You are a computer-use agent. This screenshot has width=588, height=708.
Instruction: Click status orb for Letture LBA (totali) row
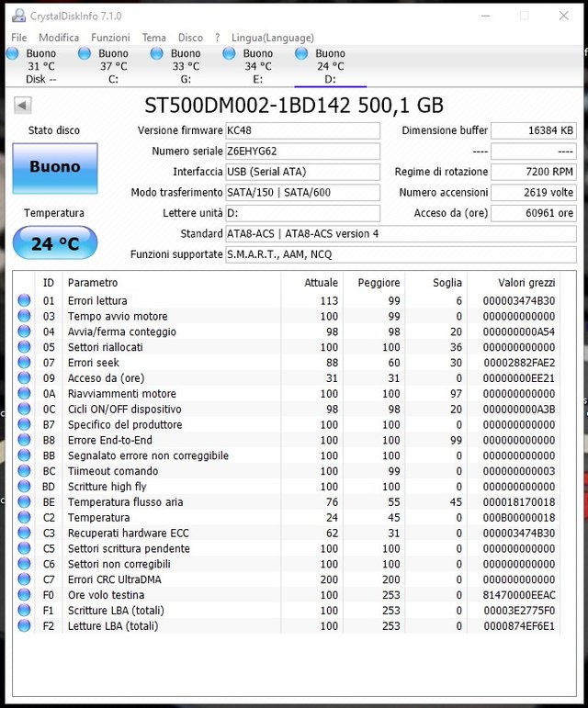tap(24, 626)
